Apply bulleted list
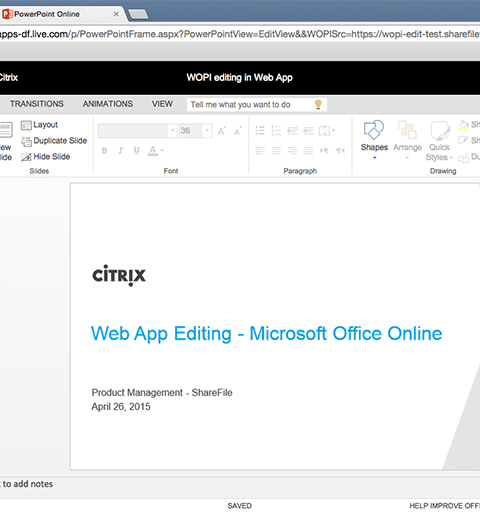The image size is (480, 513). tap(260, 131)
